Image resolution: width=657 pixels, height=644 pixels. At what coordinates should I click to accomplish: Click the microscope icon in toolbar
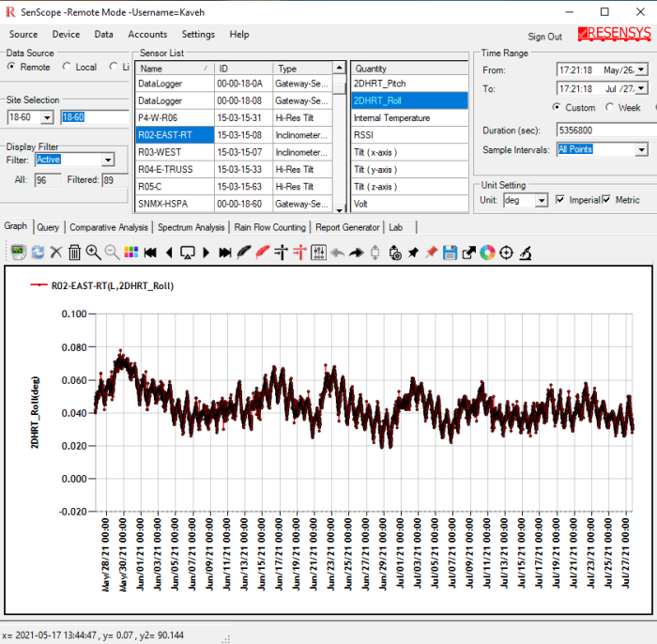pos(527,252)
